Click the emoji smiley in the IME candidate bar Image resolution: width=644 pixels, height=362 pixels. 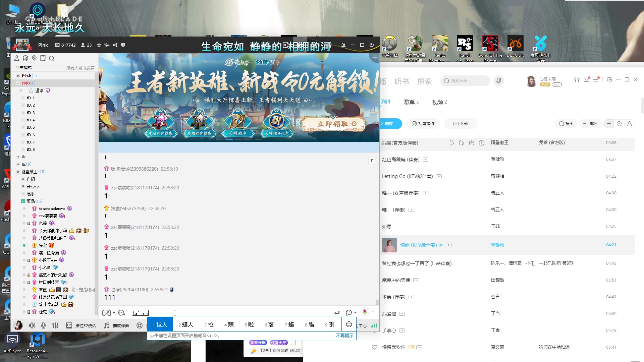pyautogui.click(x=349, y=324)
